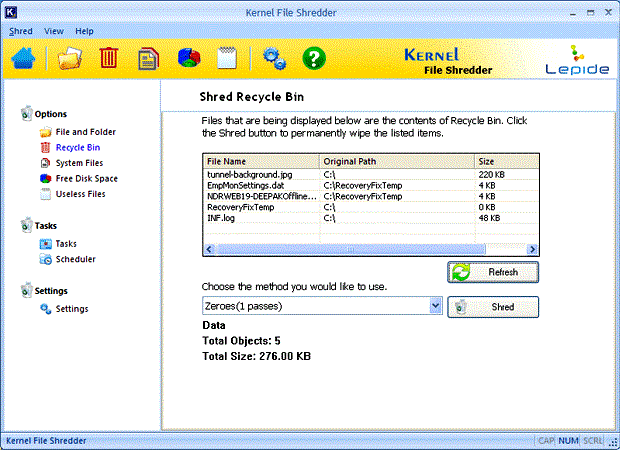Click the Shred Recycle Bin heading

tap(251, 97)
